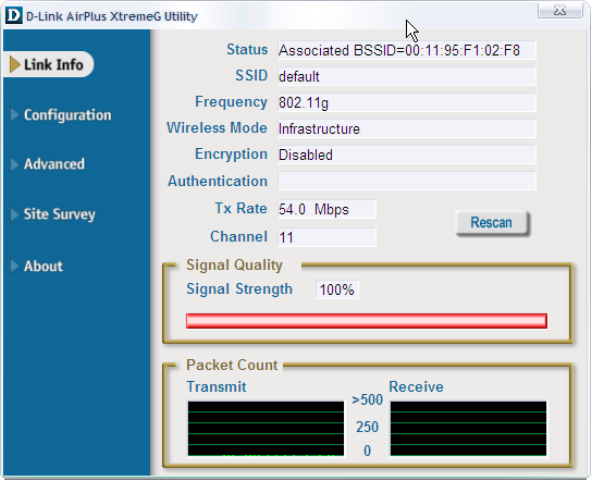Click the Wireless Mode field showing Infrastructure
The image size is (591, 480).
(407, 129)
